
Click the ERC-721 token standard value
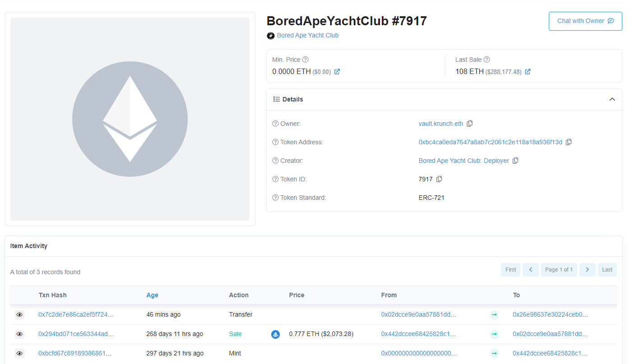coord(431,198)
